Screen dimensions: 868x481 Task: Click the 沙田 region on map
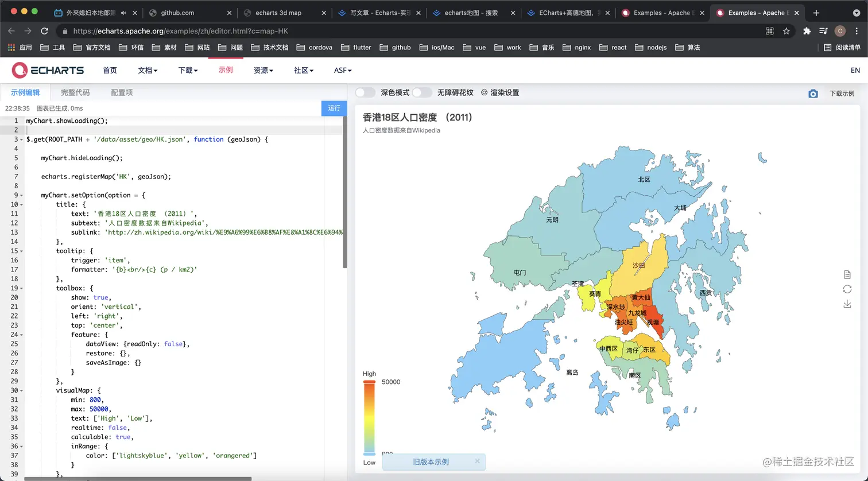point(639,265)
